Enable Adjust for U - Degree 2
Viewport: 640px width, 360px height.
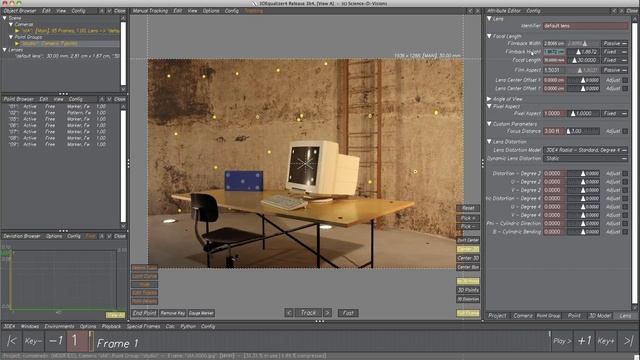[x=625, y=182]
